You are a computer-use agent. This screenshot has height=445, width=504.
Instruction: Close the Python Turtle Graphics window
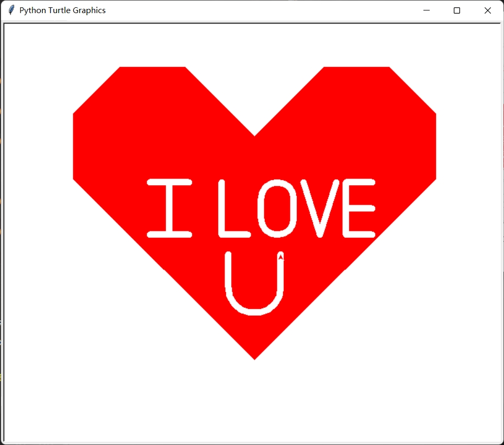click(488, 10)
